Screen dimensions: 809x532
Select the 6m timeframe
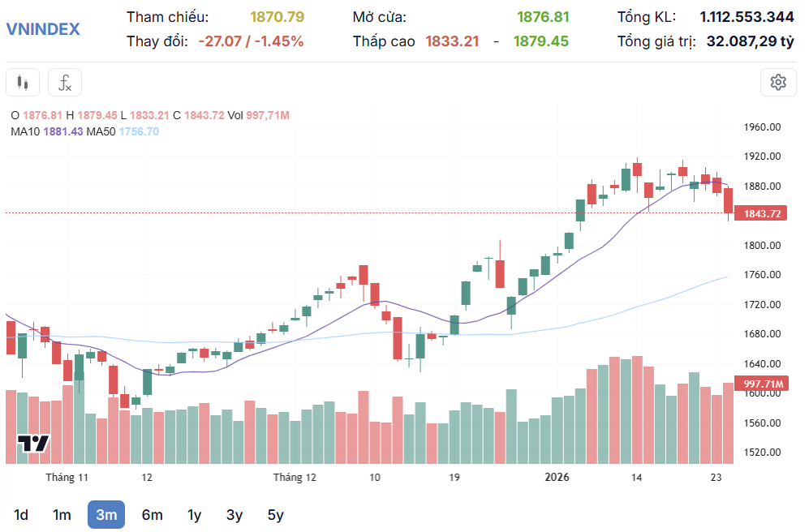(x=152, y=514)
